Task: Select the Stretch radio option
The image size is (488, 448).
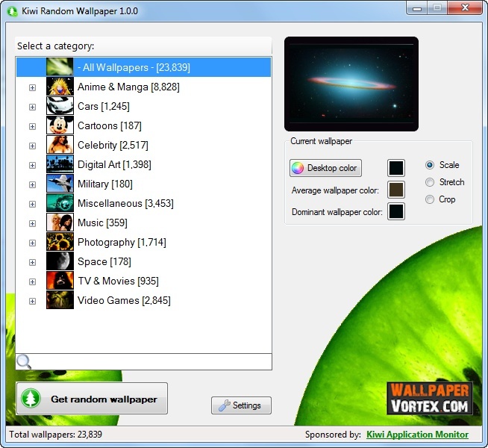Action: (x=430, y=182)
